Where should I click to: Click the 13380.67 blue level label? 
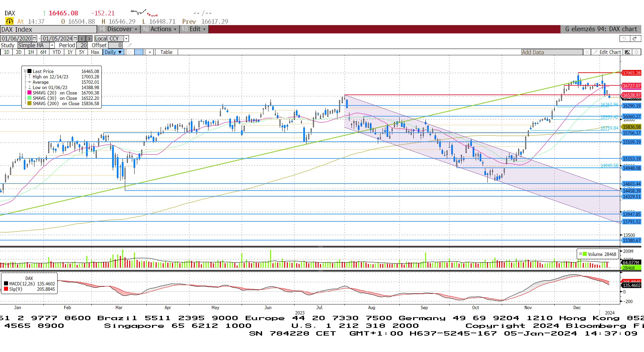[631, 240]
